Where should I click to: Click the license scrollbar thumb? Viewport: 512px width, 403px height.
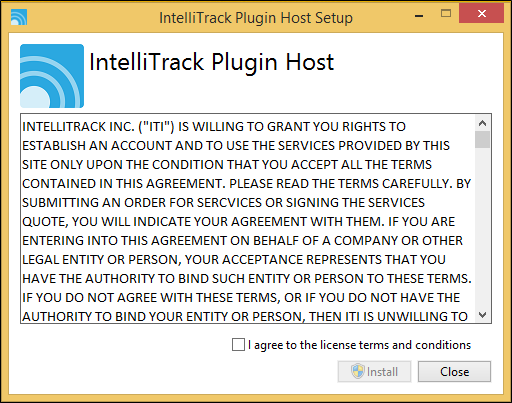(x=482, y=140)
